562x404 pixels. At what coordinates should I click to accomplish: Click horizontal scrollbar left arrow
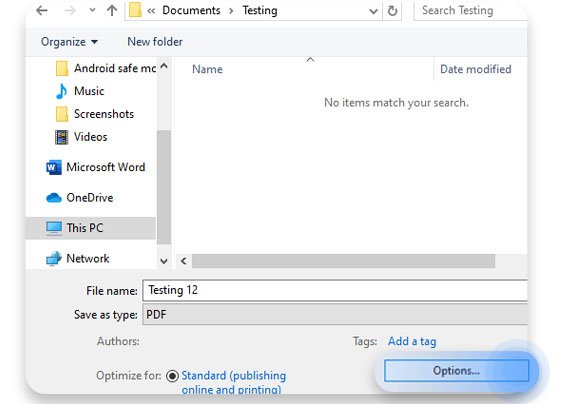click(x=184, y=261)
